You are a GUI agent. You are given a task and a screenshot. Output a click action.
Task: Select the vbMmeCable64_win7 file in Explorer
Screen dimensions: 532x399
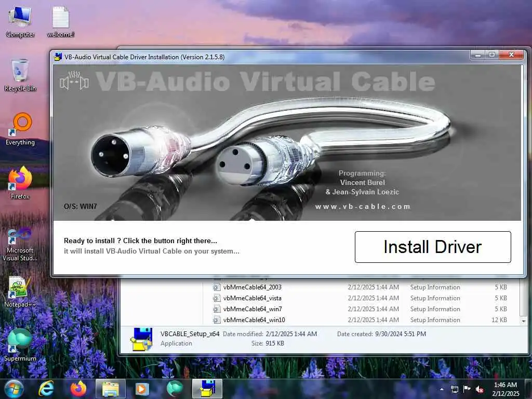[x=252, y=309]
